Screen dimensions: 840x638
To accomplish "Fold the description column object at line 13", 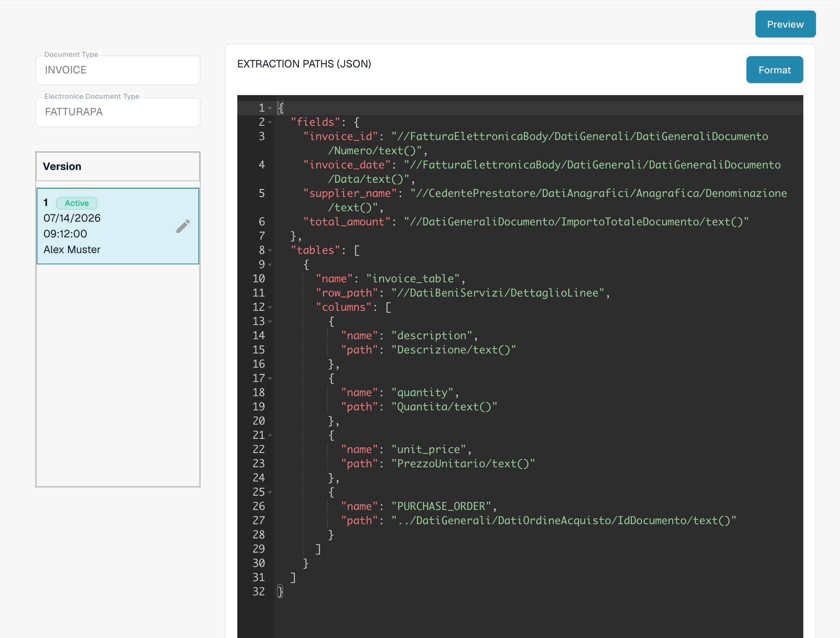I will (x=270, y=322).
